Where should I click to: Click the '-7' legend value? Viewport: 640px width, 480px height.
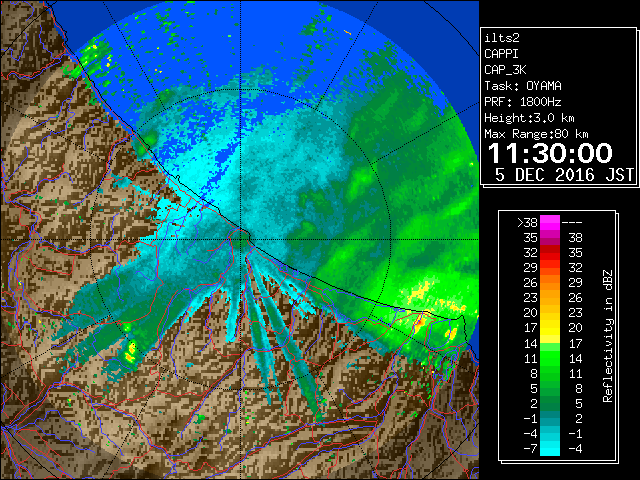(530, 448)
